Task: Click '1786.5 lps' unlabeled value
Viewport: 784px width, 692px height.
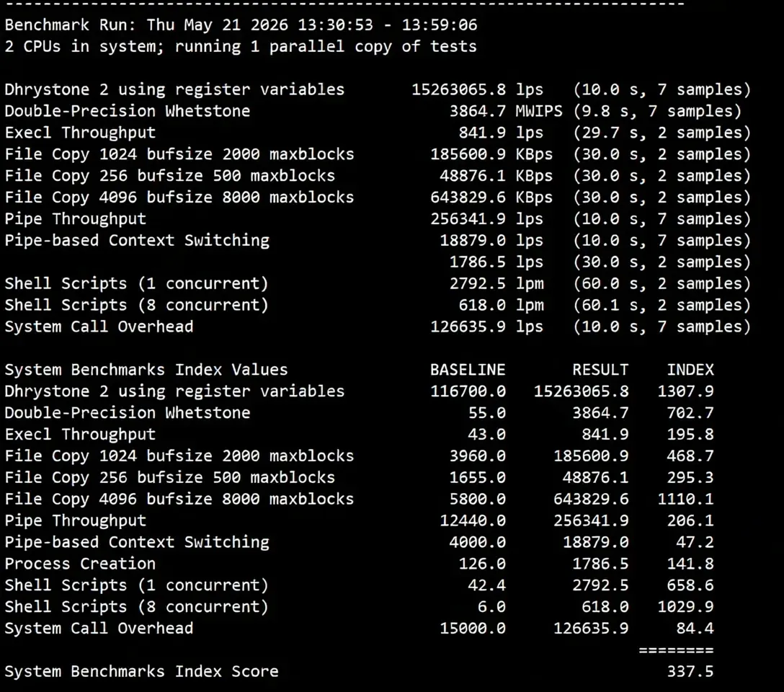Action: (496, 261)
